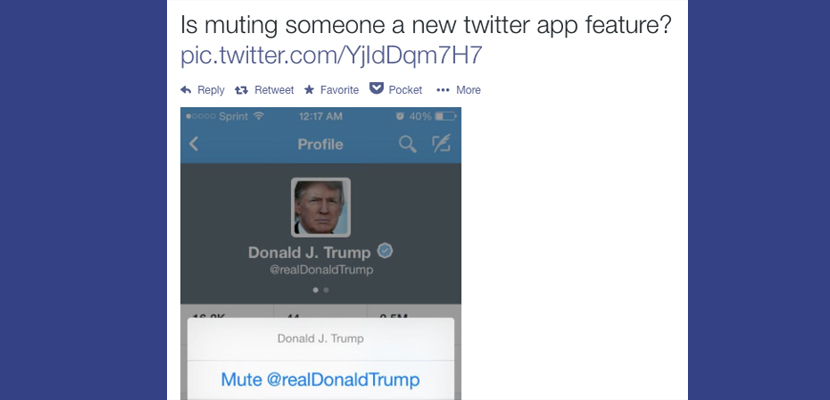The image size is (830, 400).
Task: Click the Favorite text label
Action: pyautogui.click(x=339, y=90)
